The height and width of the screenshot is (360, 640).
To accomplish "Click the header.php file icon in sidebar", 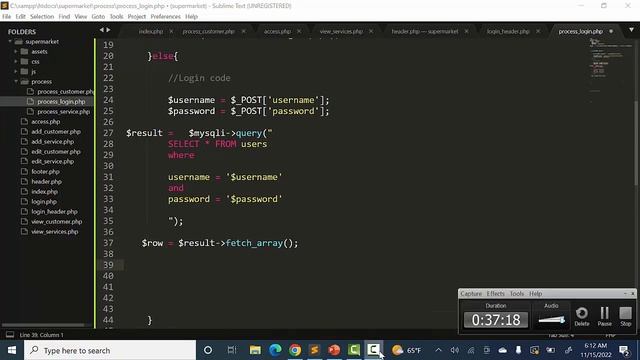I will tap(24, 181).
